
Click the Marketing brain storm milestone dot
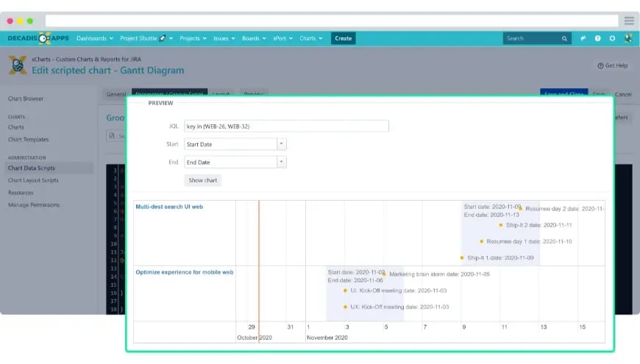tap(384, 274)
